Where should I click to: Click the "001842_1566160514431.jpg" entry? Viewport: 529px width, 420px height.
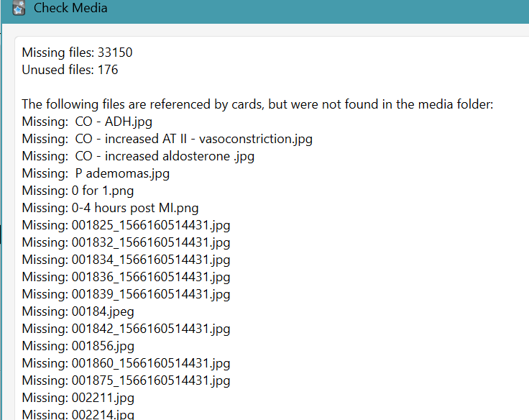click(126, 329)
